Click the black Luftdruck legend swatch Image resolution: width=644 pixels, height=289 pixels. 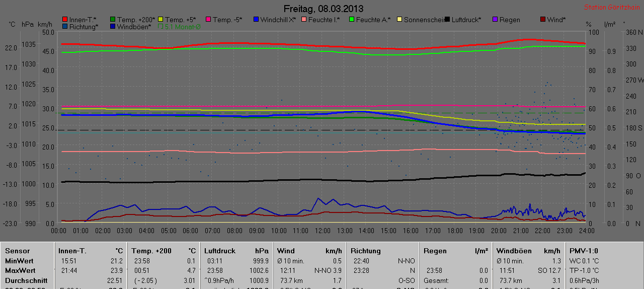[447, 20]
